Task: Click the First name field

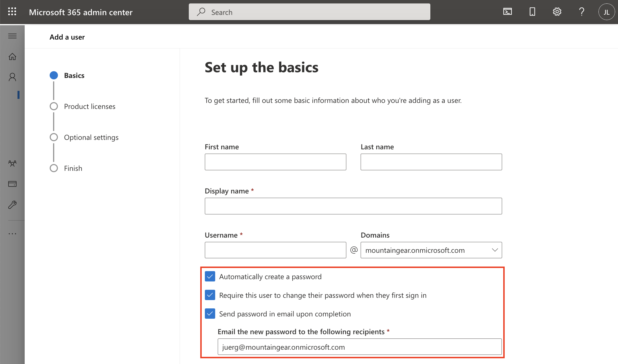Action: 275,162
